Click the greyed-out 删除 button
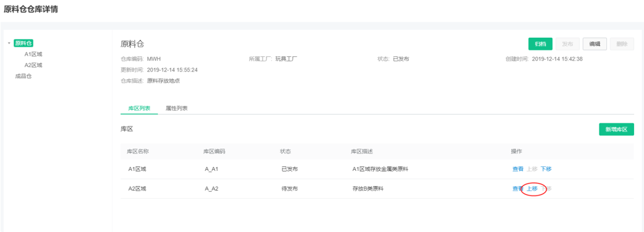 tap(622, 44)
